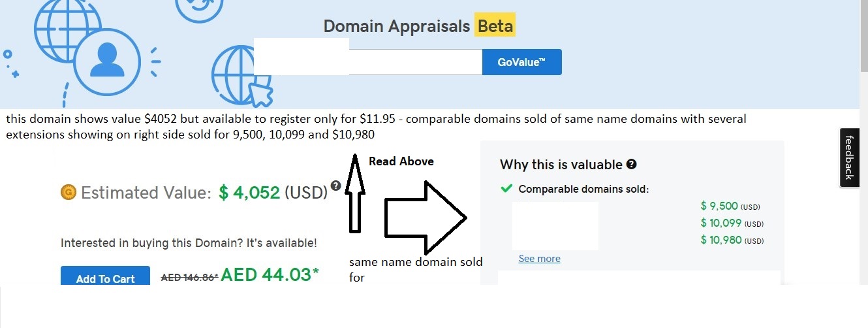868x328 pixels.
Task: Click the $ 4,052 estimated value
Action: tap(249, 193)
